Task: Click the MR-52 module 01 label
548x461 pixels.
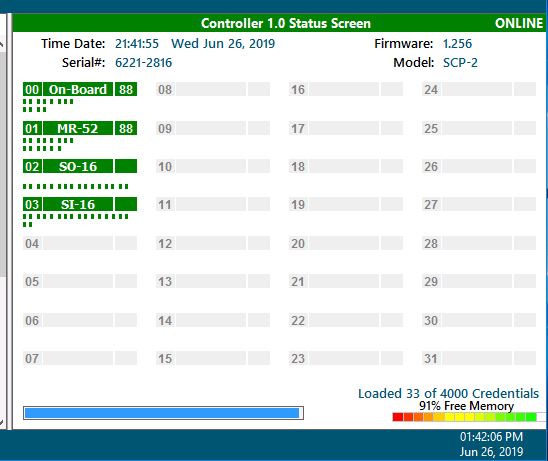Action: tap(78, 128)
